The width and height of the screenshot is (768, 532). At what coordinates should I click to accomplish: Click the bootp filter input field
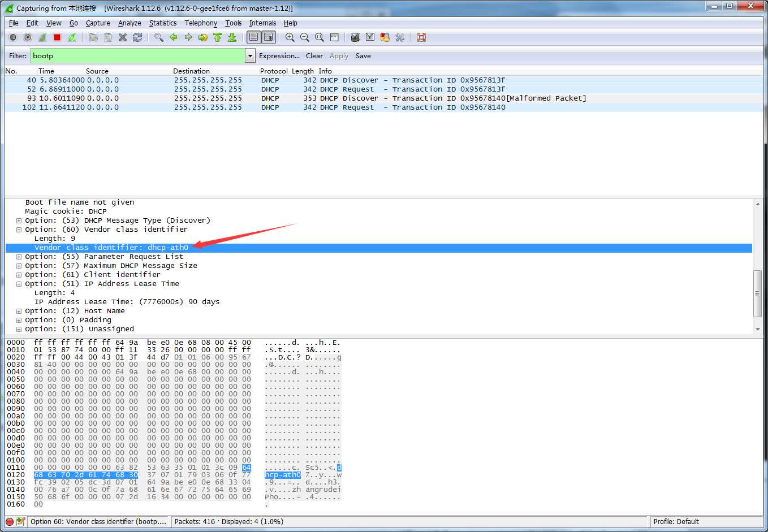[x=137, y=56]
